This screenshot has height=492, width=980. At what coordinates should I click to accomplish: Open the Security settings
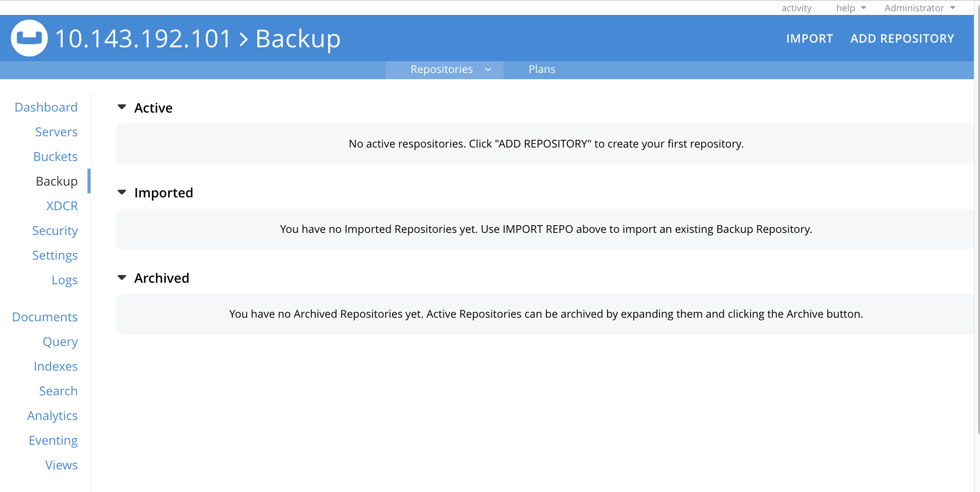55,230
